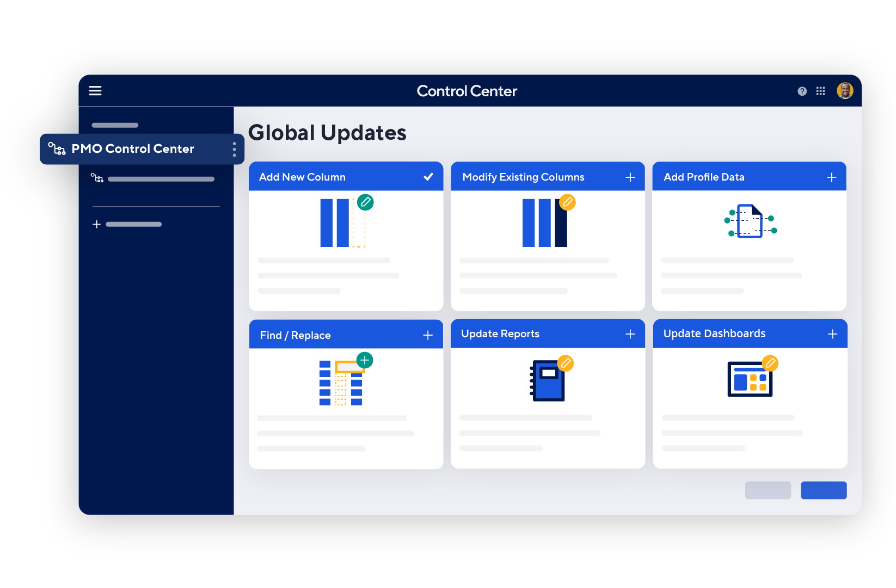Click the edit pencil badge on Add New Column
Viewport: 896px width, 588px height.
click(x=365, y=202)
